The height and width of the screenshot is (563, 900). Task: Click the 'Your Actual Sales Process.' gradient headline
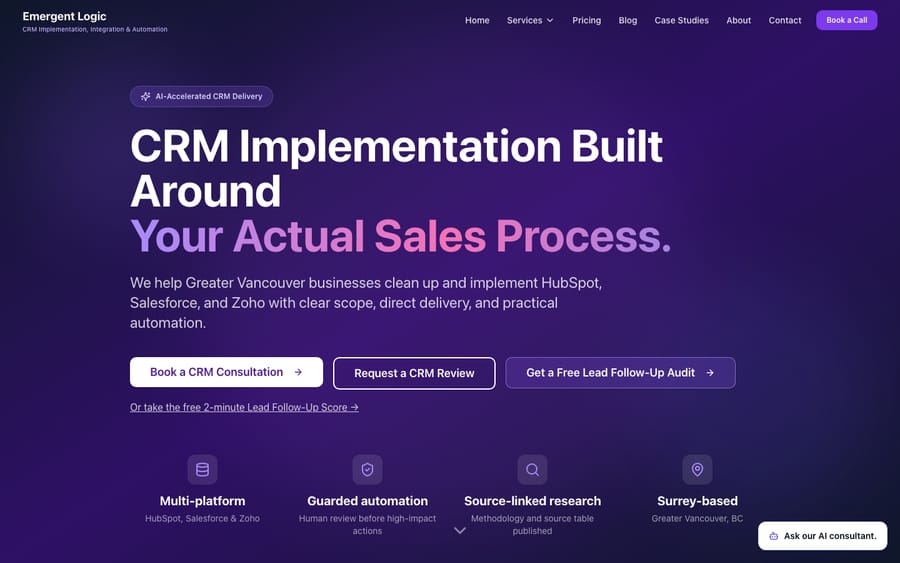point(401,236)
